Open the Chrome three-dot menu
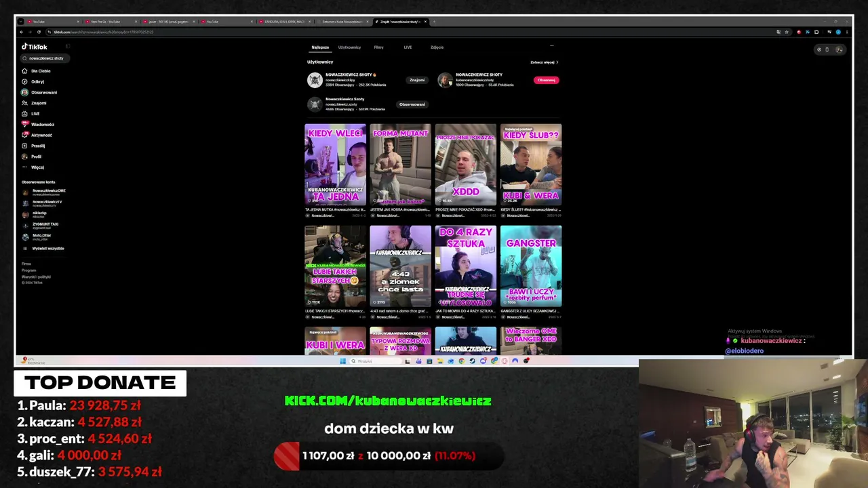Screen dimensions: 868x488 click(847, 32)
